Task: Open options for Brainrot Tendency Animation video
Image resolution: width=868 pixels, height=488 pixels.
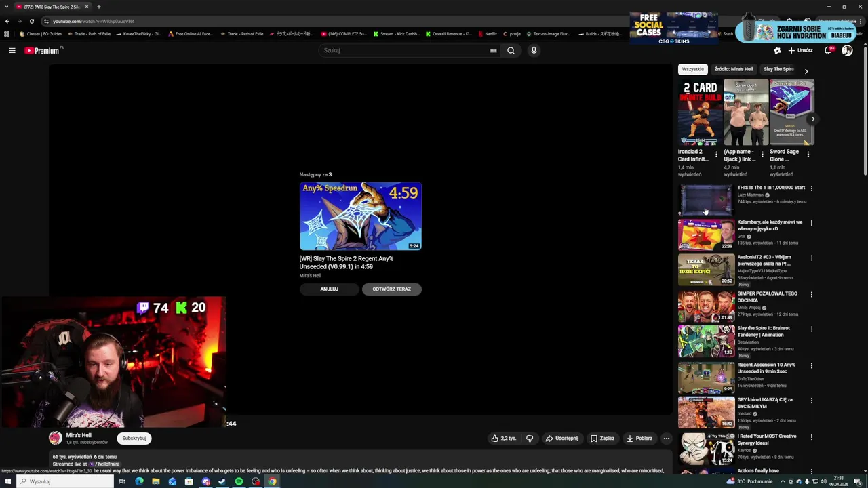Action: point(811,329)
